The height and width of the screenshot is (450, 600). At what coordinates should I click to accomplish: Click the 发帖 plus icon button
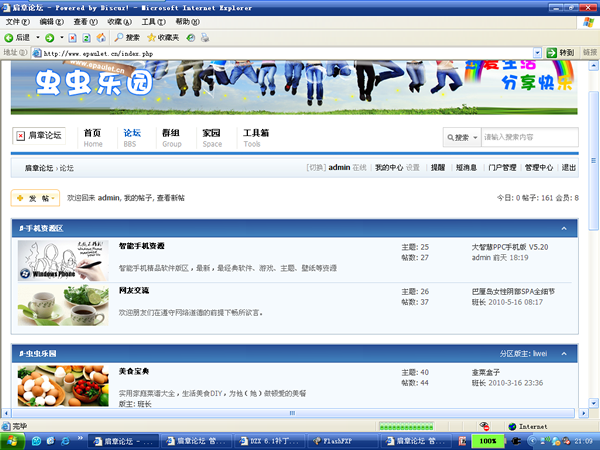35,198
